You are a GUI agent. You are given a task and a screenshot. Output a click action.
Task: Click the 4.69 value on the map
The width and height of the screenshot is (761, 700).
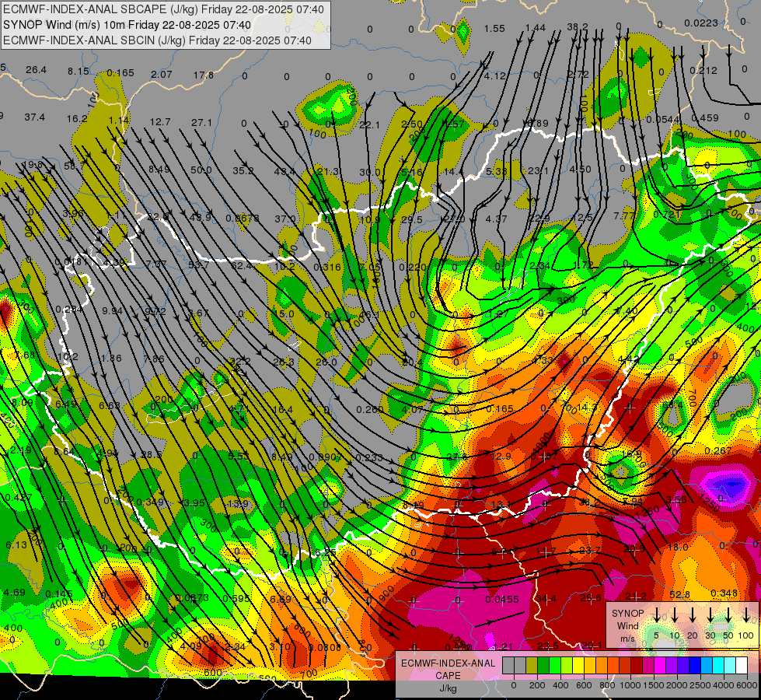click(14, 592)
